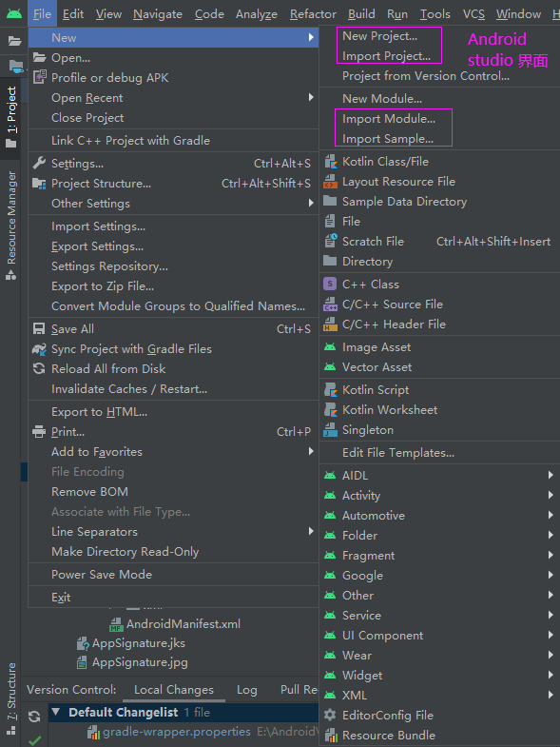This screenshot has height=747, width=560.
Task: Click the Kotlin Worksheet icon
Action: (331, 410)
